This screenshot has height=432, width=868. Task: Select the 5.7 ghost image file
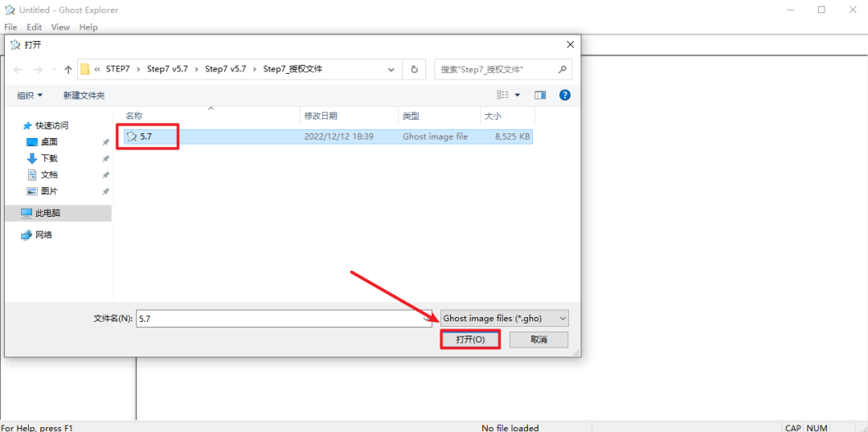coord(328,137)
